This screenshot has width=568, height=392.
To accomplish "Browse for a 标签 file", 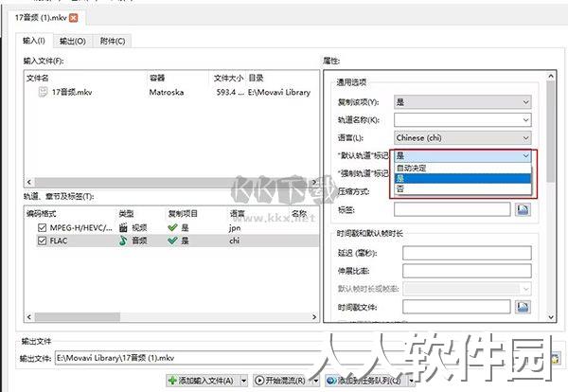I will pos(523,209).
